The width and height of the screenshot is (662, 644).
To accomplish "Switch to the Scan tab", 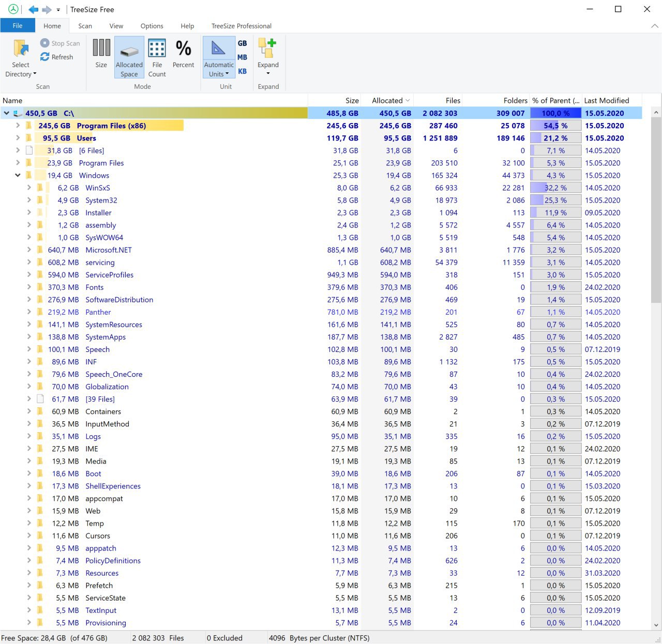I will [x=85, y=26].
